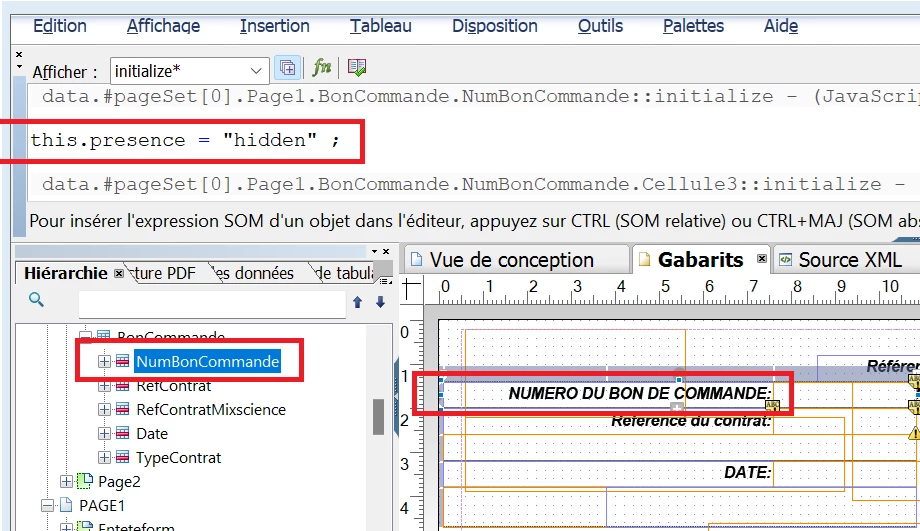
Task: Select the NUMERO DU BON DE COMMANDE label
Action: [x=640, y=393]
